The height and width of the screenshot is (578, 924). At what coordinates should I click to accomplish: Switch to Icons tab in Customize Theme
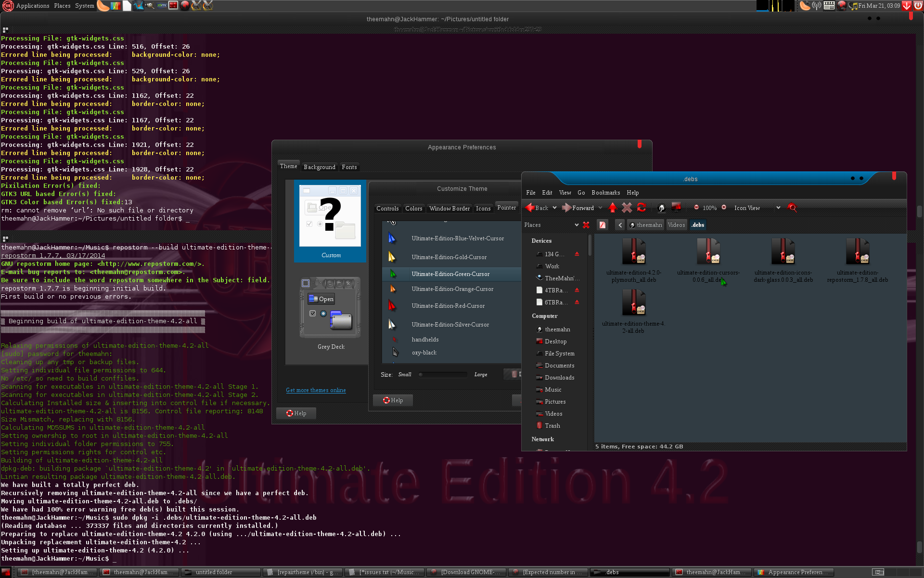(x=483, y=208)
